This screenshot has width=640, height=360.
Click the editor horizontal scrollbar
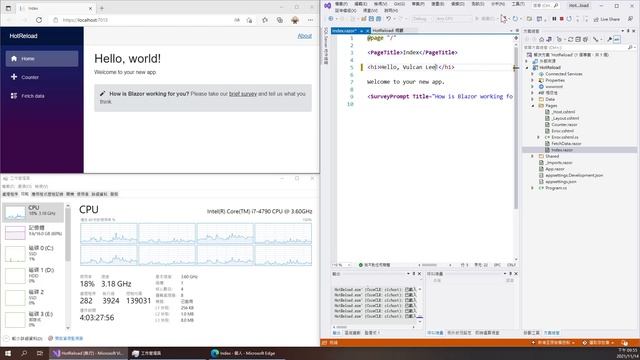(429, 265)
